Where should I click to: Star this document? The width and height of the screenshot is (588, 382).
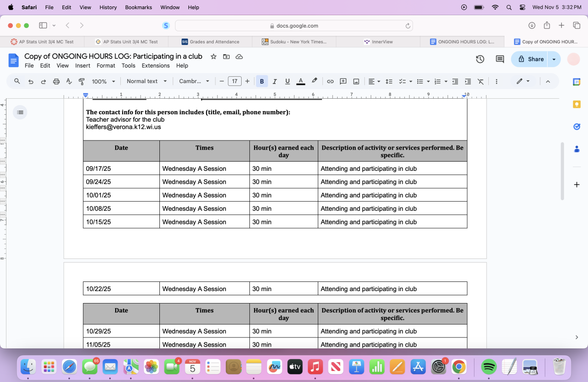tap(213, 56)
